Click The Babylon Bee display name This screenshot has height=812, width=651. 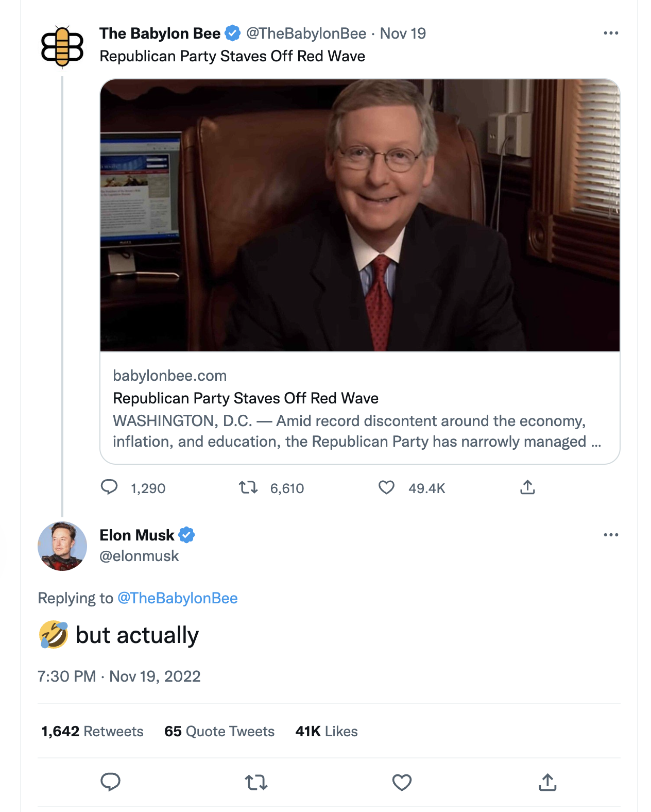click(x=160, y=33)
